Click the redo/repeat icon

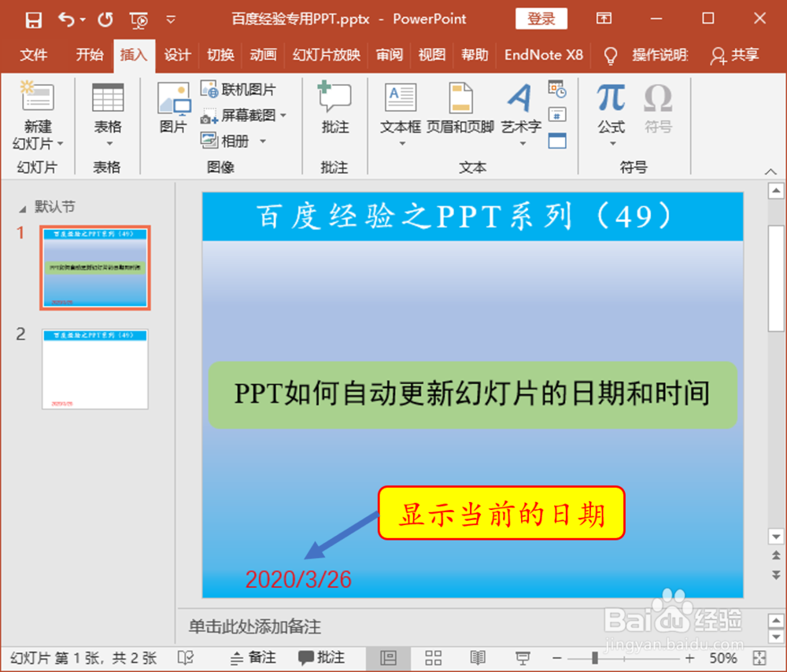pos(105,20)
